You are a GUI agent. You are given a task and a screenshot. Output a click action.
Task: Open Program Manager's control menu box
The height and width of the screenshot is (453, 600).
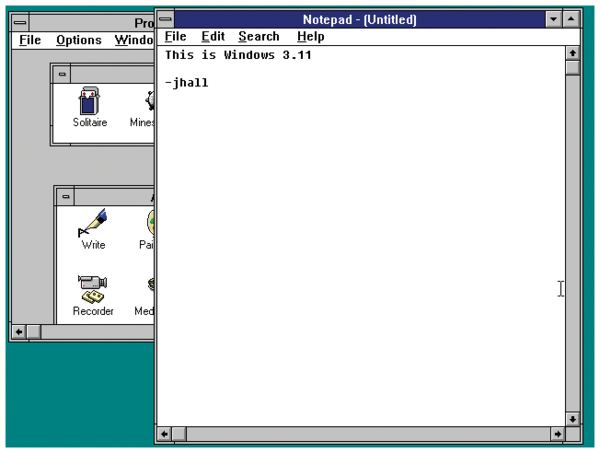tap(20, 23)
